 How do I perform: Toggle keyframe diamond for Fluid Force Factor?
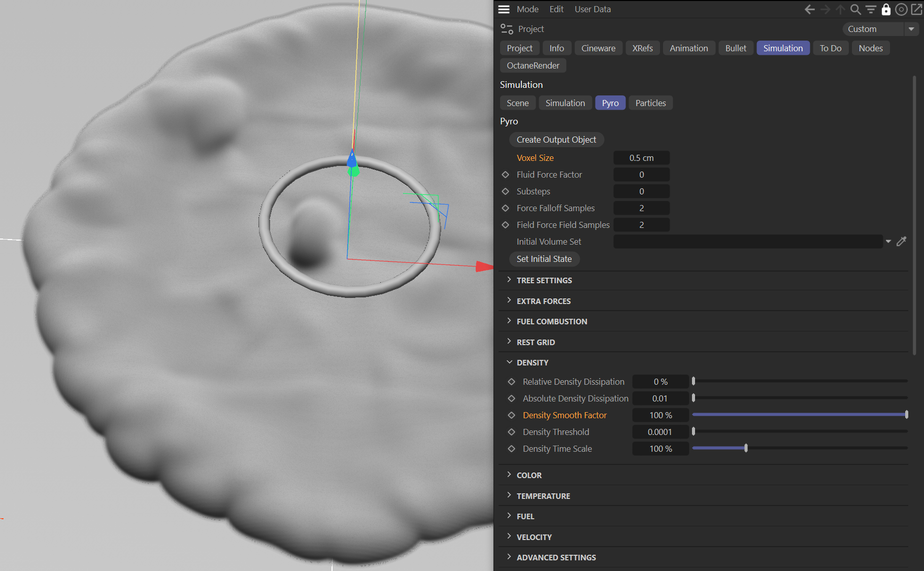pyautogui.click(x=505, y=175)
